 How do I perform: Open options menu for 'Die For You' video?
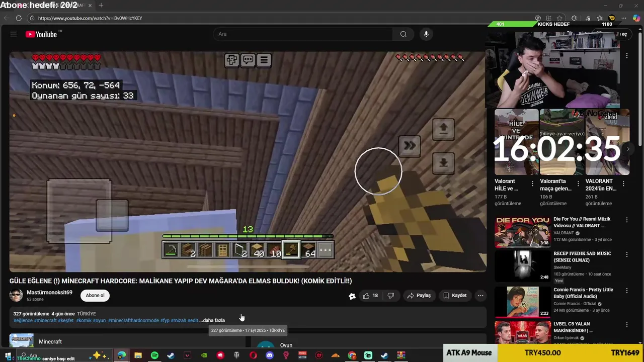(627, 220)
